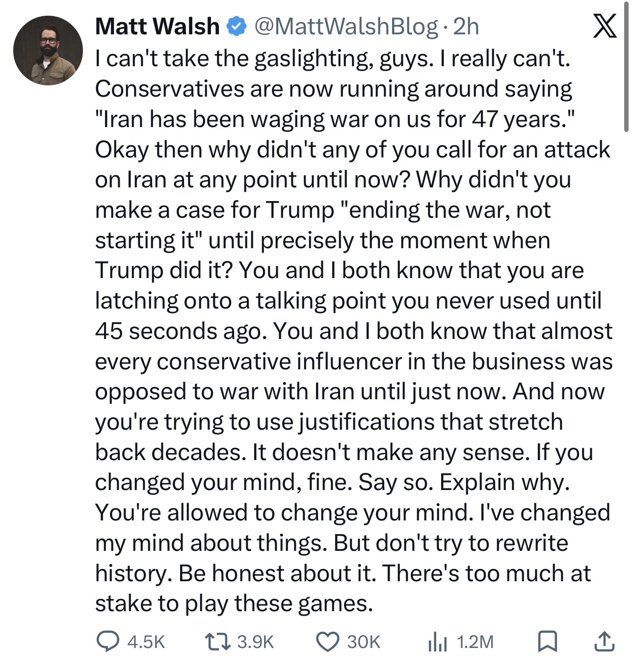The image size is (633, 672).
Task: Click the X logo icon
Action: [x=604, y=26]
